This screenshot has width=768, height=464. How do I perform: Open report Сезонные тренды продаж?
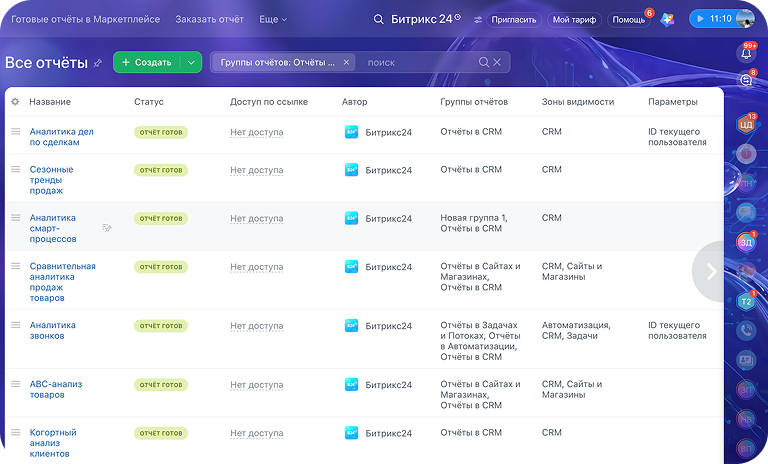(51, 180)
